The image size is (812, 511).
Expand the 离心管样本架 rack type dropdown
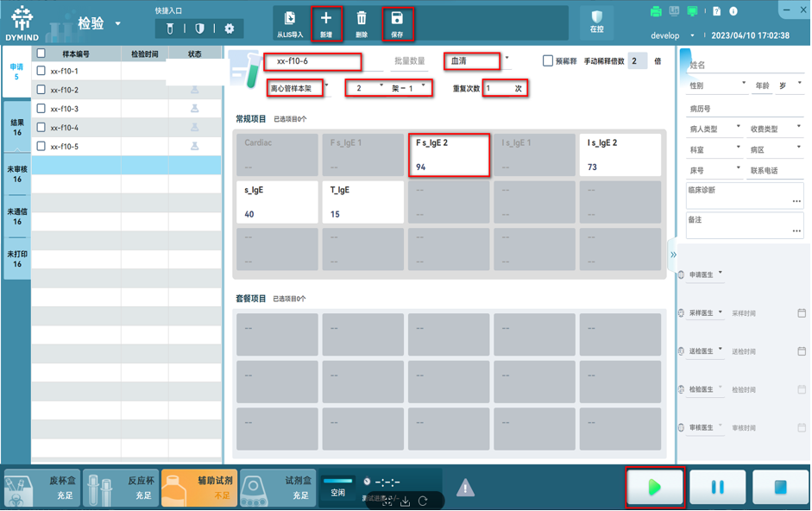(x=299, y=88)
